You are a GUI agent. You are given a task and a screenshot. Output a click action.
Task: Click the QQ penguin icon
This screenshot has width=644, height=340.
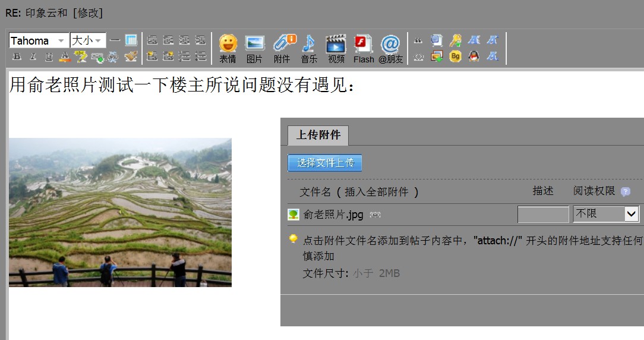[x=473, y=56]
